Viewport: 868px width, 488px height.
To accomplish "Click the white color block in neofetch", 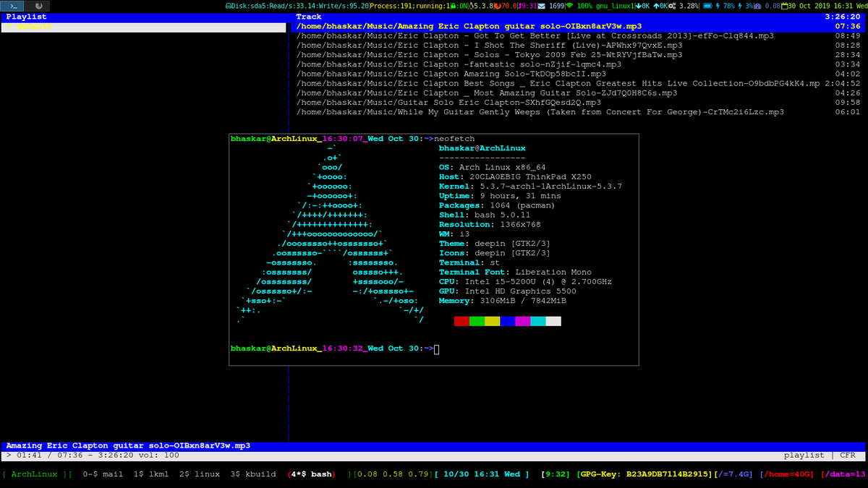I will 553,321.
